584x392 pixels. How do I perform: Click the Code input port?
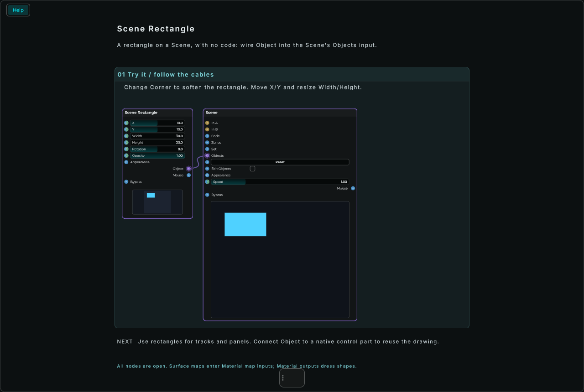[x=207, y=136]
